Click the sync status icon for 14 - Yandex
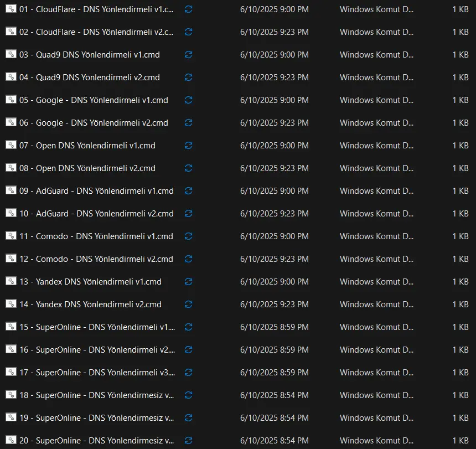476x449 pixels. 189,304
